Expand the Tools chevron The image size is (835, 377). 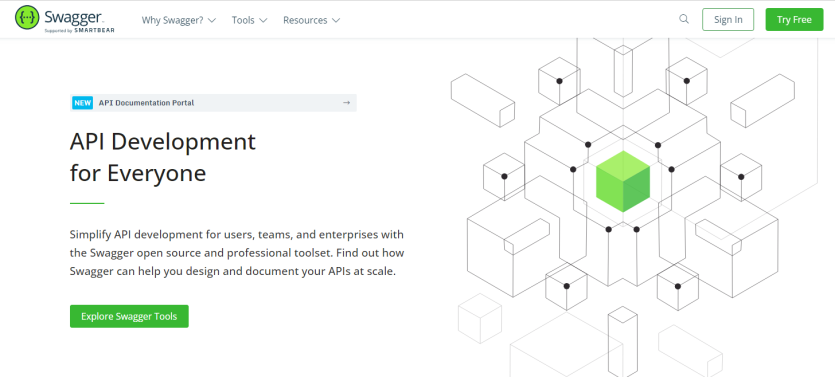263,20
